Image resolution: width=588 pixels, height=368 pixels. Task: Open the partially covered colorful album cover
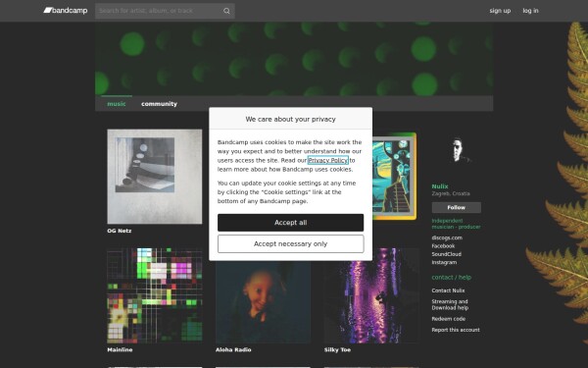[x=394, y=177]
